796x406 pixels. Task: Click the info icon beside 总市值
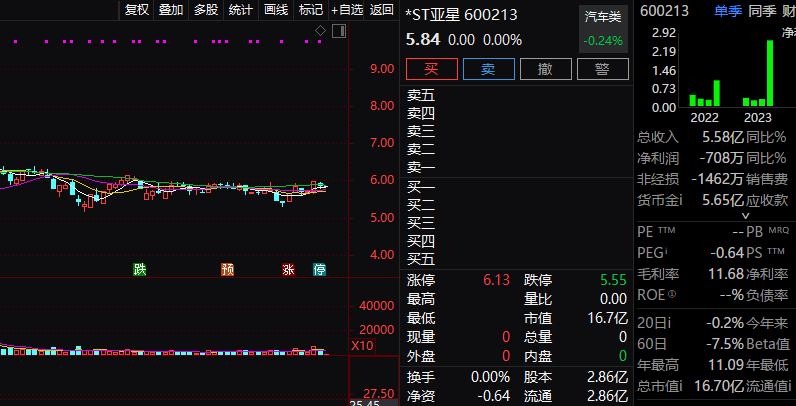[683, 386]
